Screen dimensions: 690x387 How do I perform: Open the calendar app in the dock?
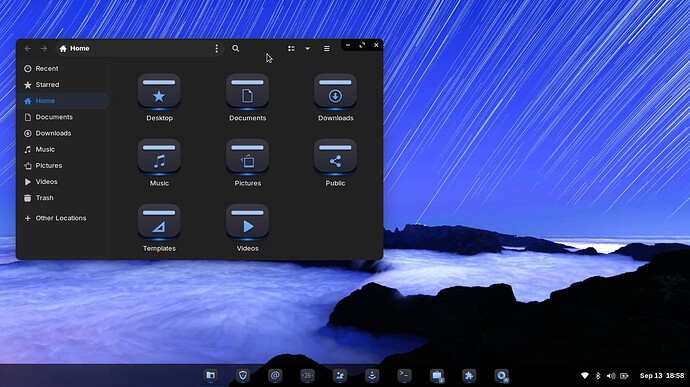point(308,376)
